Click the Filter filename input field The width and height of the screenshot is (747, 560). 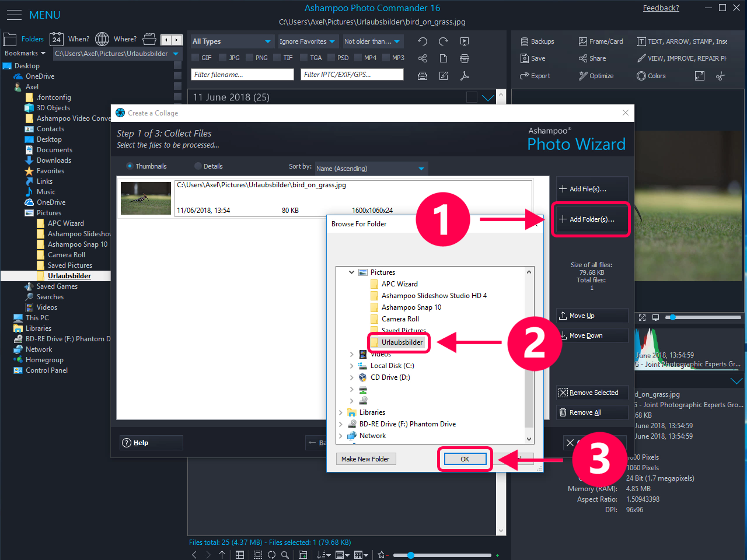242,75
